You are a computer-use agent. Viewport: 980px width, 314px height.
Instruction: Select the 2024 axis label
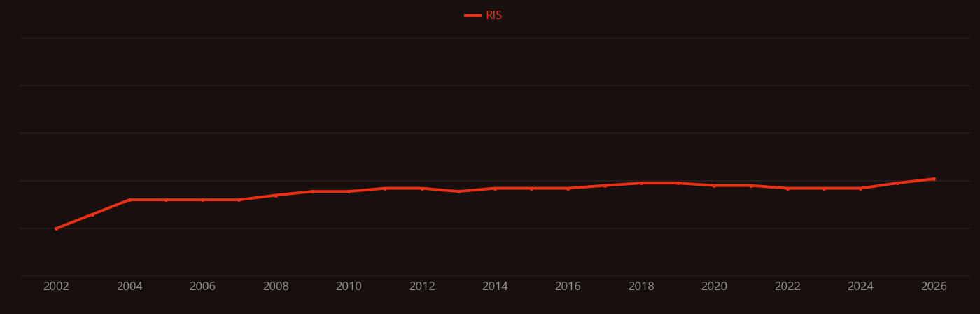[860, 287]
